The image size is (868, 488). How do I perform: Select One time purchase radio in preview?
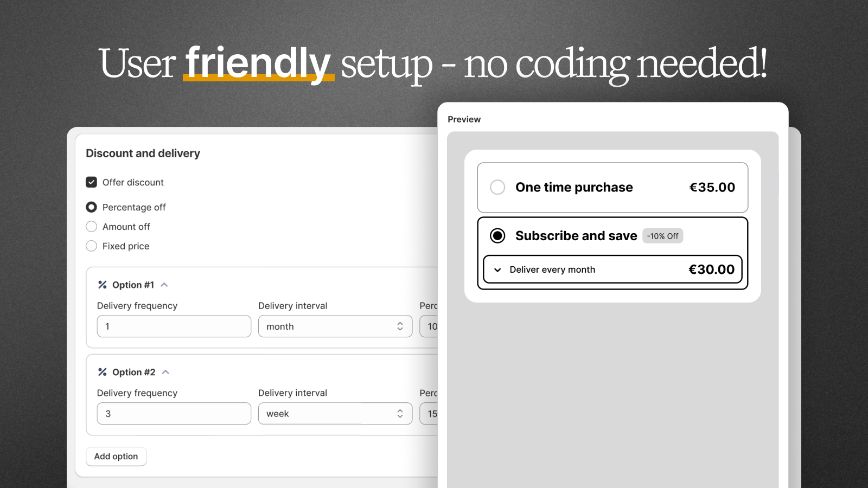point(497,187)
